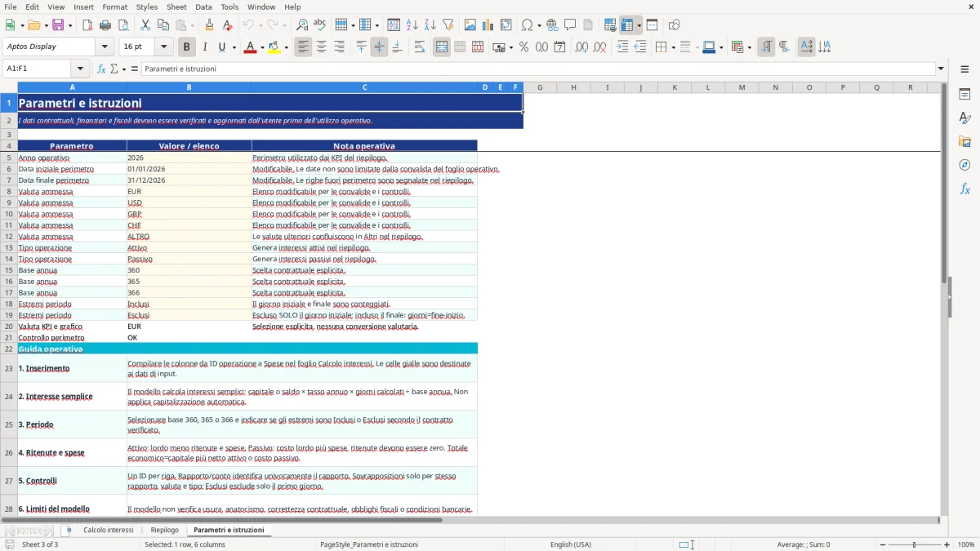This screenshot has width=980, height=551.
Task: Open the Format menu
Action: pos(114,7)
